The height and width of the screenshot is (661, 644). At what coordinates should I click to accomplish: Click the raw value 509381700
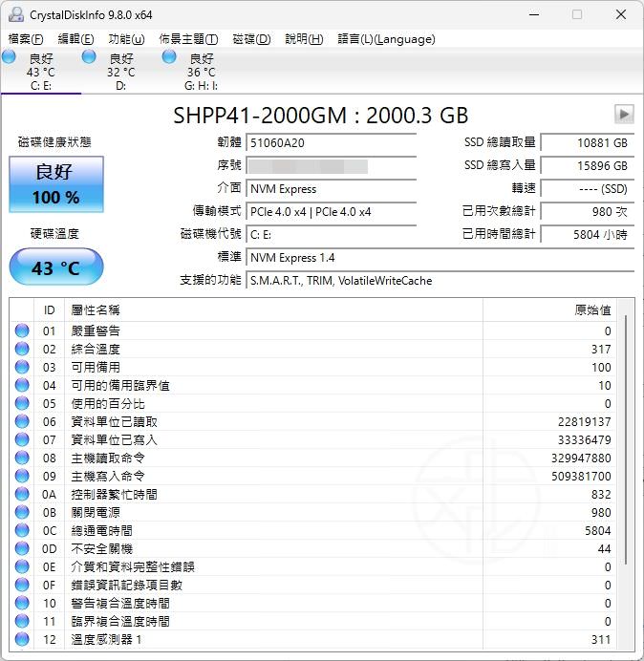(581, 476)
